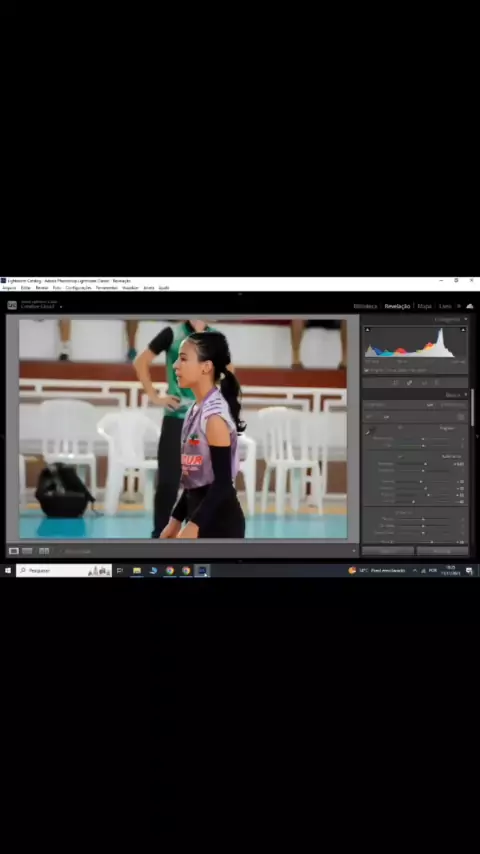
Task: Open the masking tool
Action: (436, 383)
